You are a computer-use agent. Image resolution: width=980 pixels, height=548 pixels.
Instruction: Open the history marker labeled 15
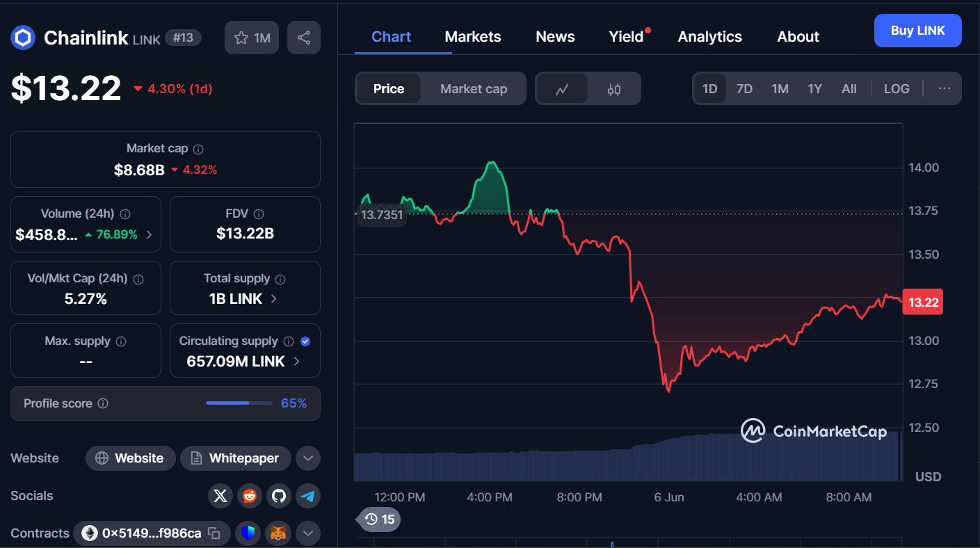point(379,519)
